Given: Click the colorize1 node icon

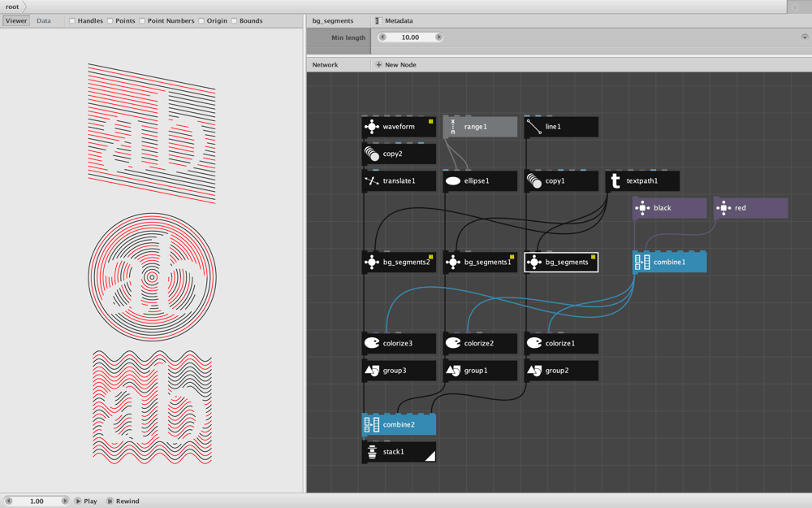Looking at the screenshot, I should [x=534, y=343].
